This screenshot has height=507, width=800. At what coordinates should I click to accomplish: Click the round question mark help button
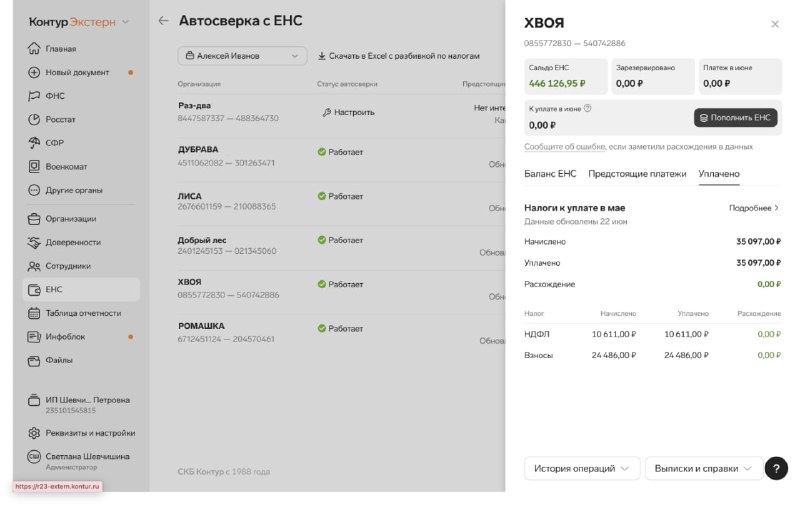click(776, 468)
